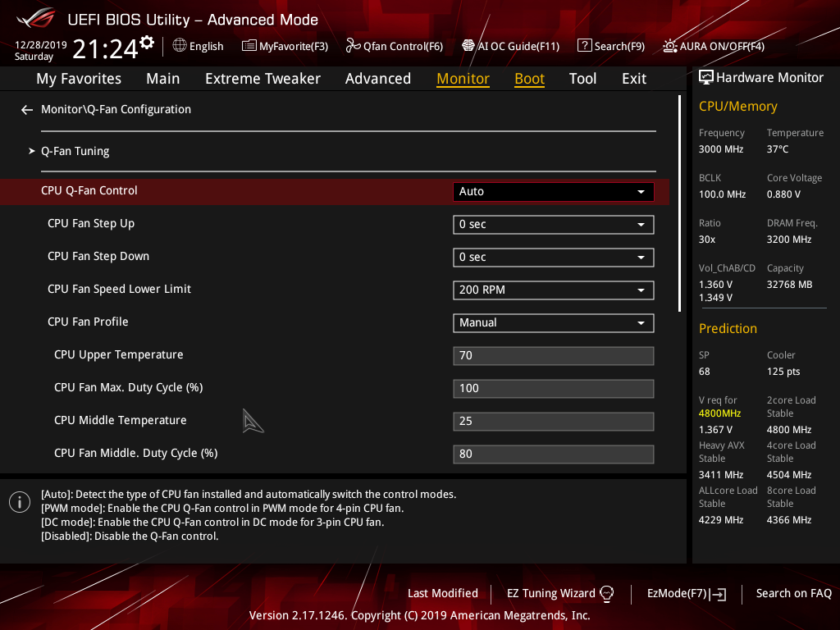Click the 4800MHz prediction value
This screenshot has height=630, width=840.
point(719,413)
